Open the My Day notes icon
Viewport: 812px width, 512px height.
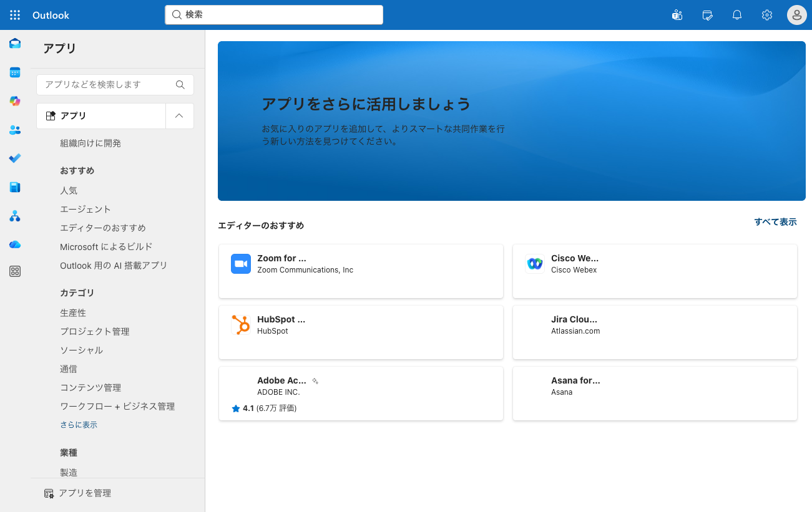click(707, 15)
